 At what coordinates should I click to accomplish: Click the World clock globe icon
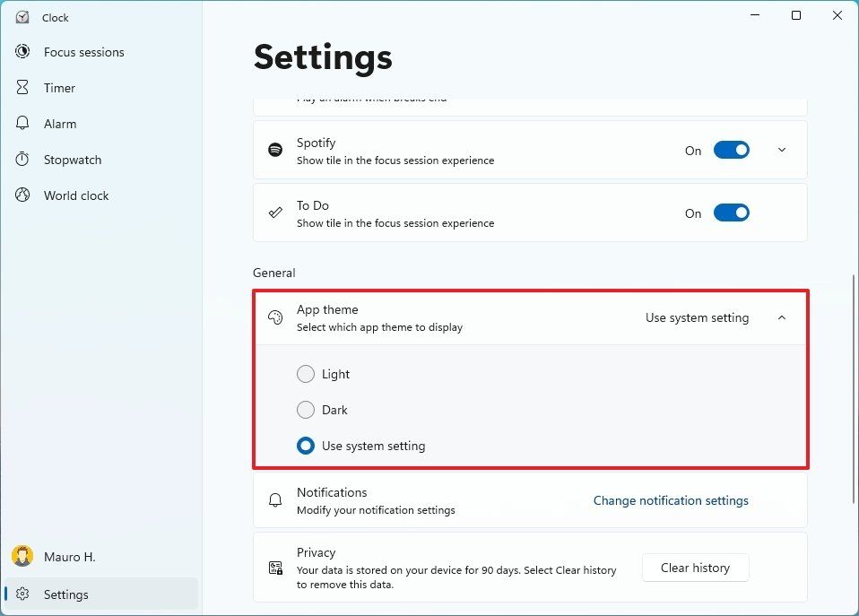click(x=22, y=195)
